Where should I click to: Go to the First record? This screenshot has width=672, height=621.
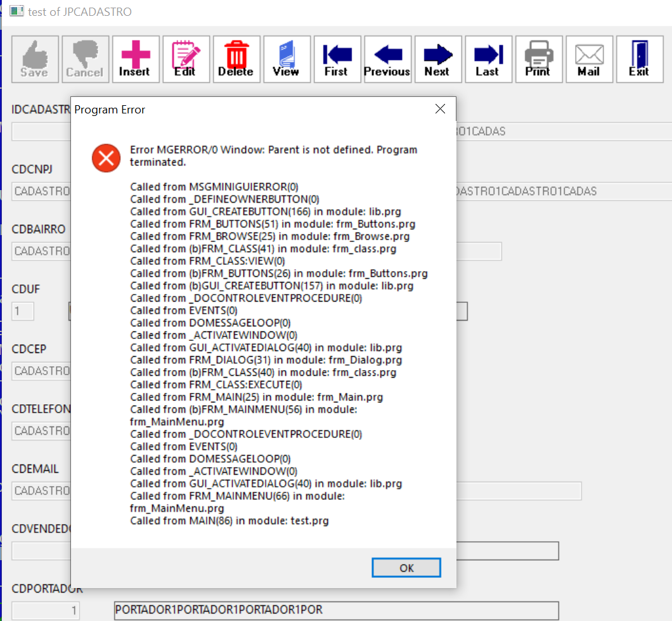(x=337, y=59)
